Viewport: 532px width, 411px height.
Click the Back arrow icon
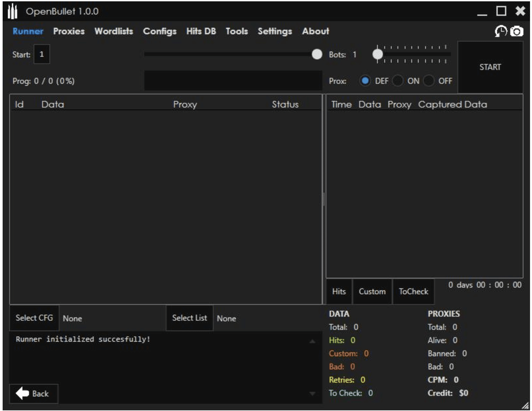pos(22,393)
